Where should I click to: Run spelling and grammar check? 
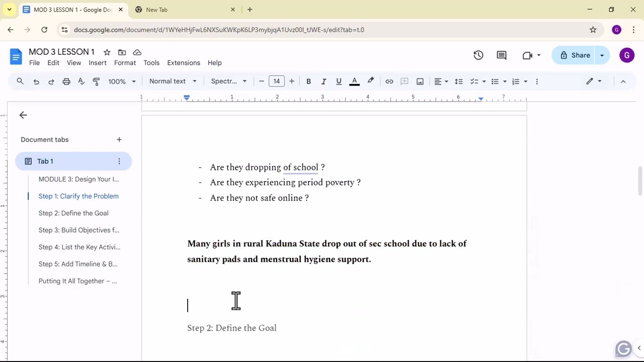(x=82, y=81)
